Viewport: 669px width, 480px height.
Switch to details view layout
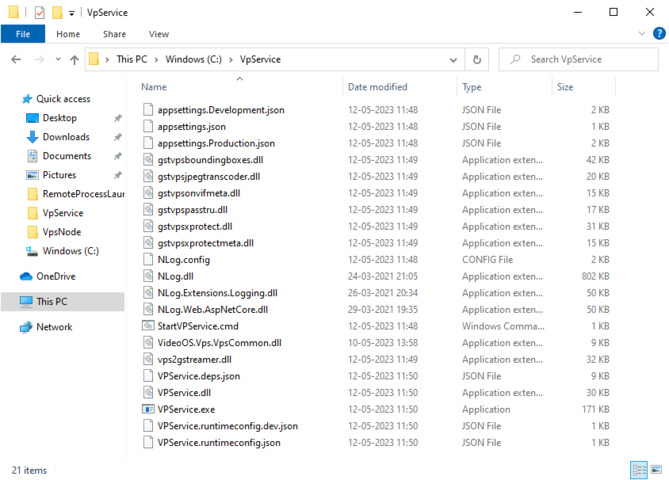tap(638, 470)
